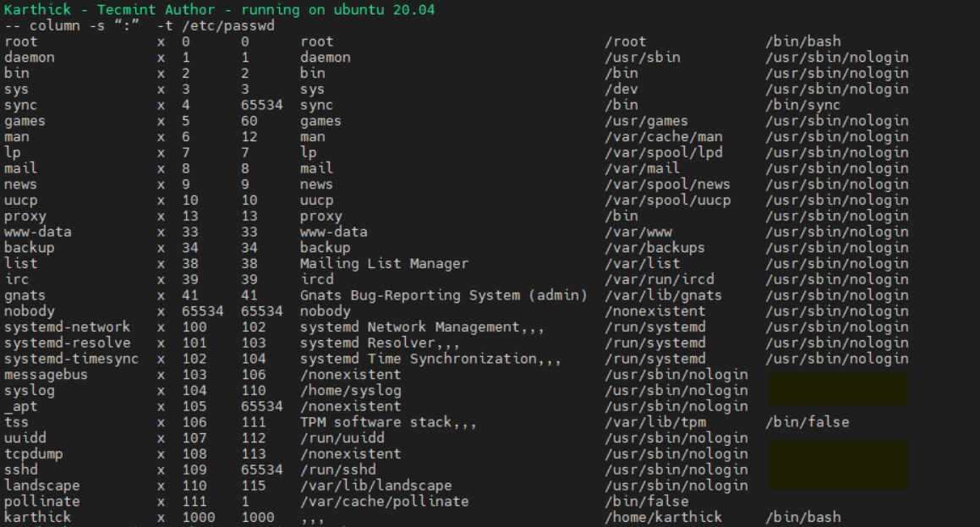Viewport: 980px width, 527px height.
Task: Click Gnats Bug-Reporting System (admin) text
Action: (x=443, y=295)
